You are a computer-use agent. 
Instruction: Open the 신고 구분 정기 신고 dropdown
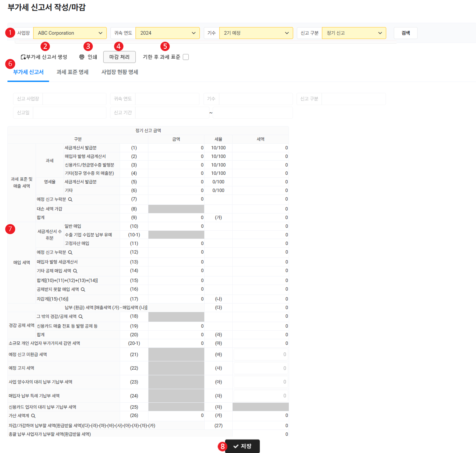tap(354, 33)
